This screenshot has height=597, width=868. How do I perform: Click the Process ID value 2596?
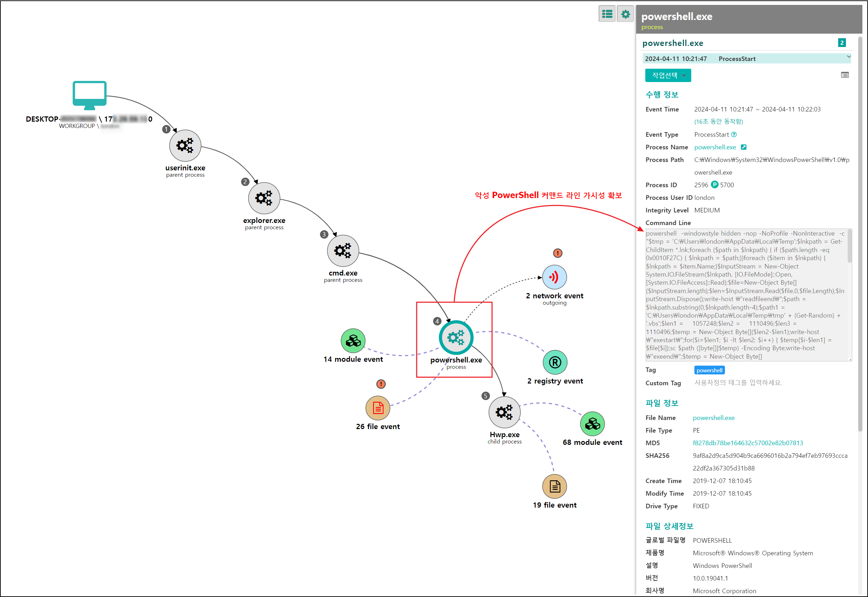tap(701, 185)
